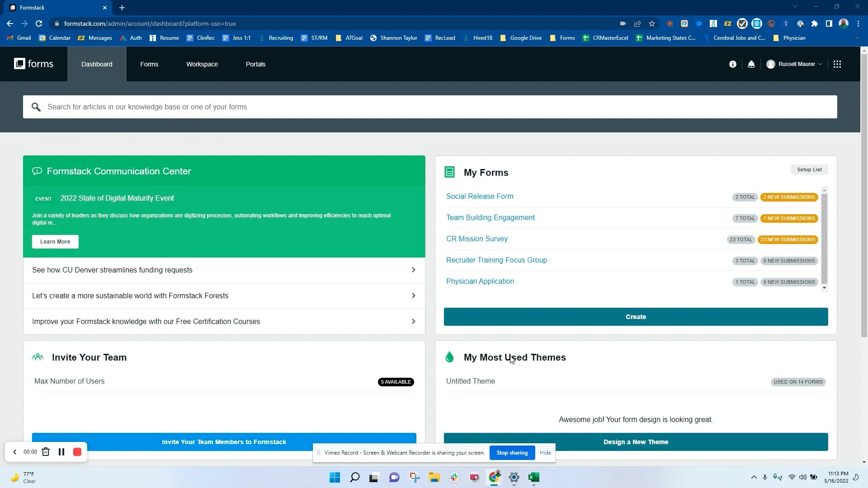Click the My Forms notebook icon
Image resolution: width=868 pixels, height=488 pixels.
[449, 172]
